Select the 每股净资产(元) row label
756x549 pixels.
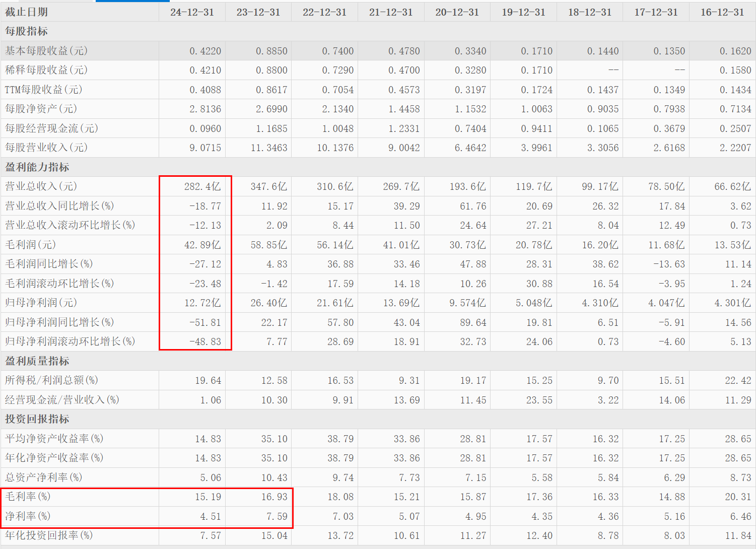41,109
